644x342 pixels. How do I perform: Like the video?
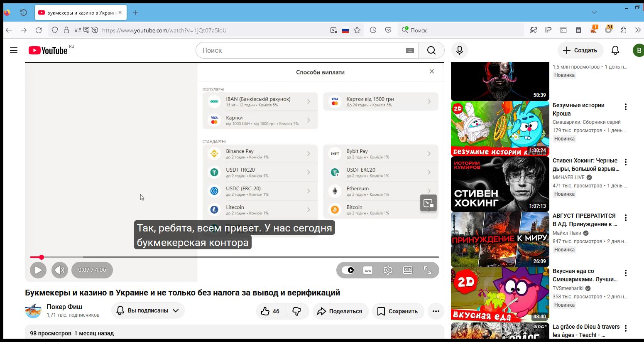coord(270,311)
